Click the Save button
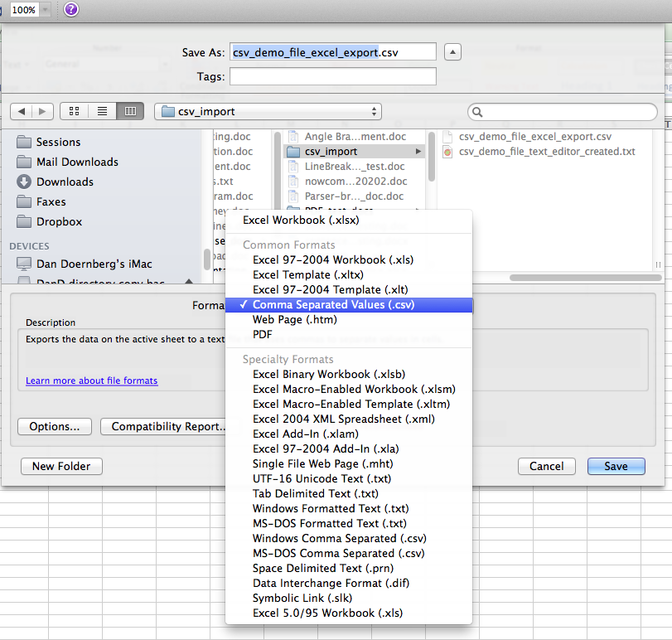This screenshot has height=640, width=672. click(616, 466)
